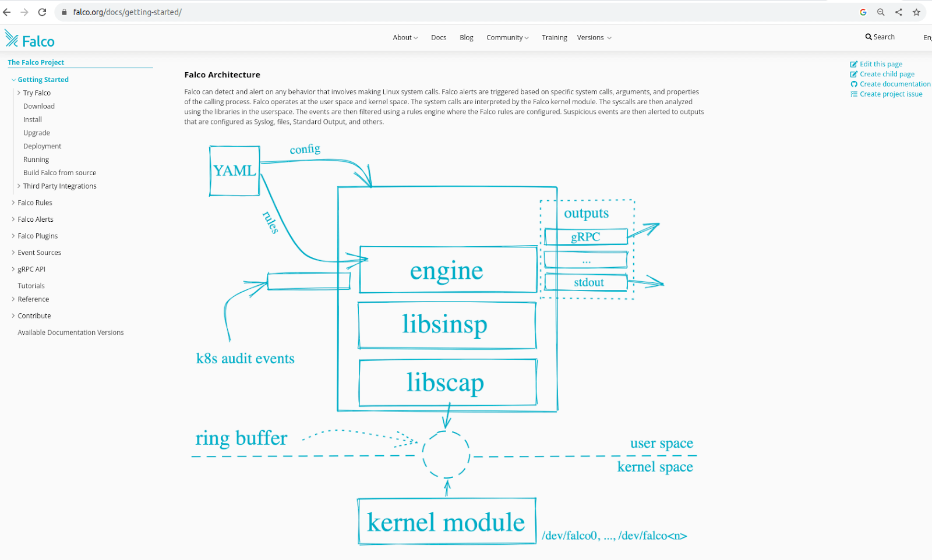
Task: Expand the Contribute section
Action: tap(13, 316)
